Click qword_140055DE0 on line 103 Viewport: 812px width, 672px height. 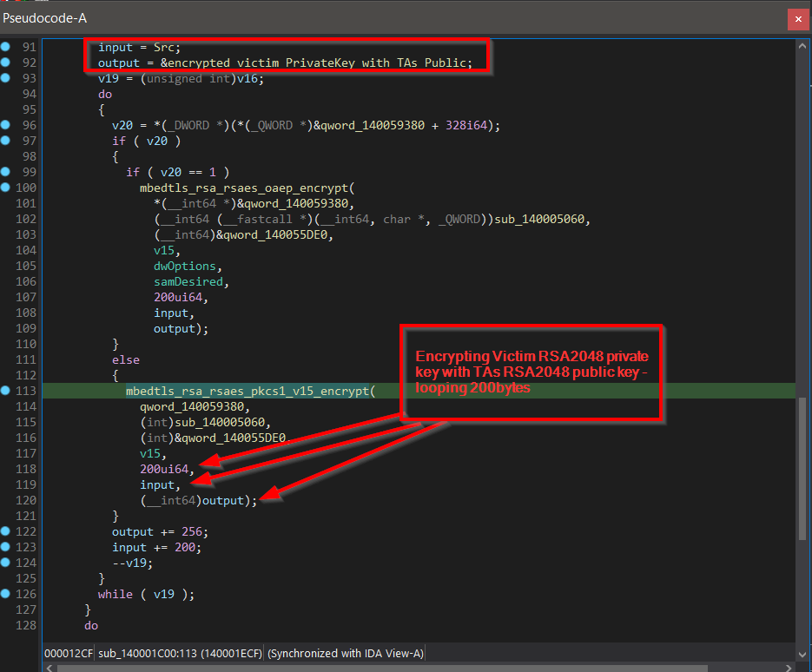coord(275,234)
